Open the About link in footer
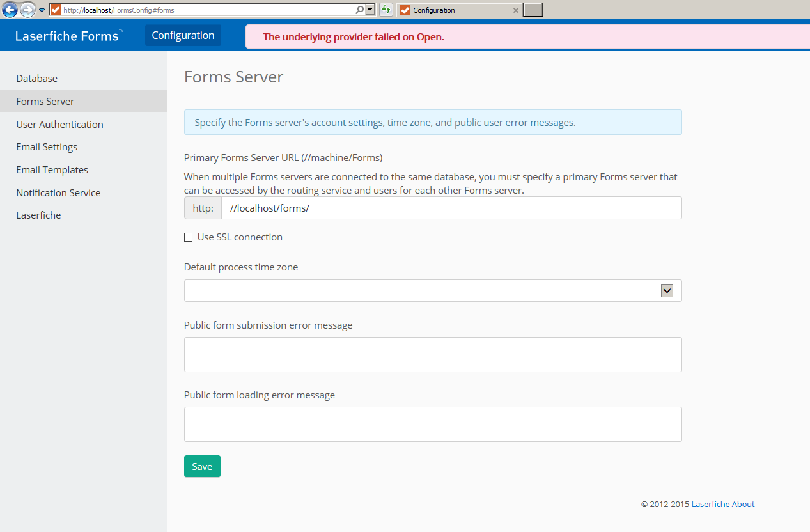The image size is (810, 532). point(744,504)
